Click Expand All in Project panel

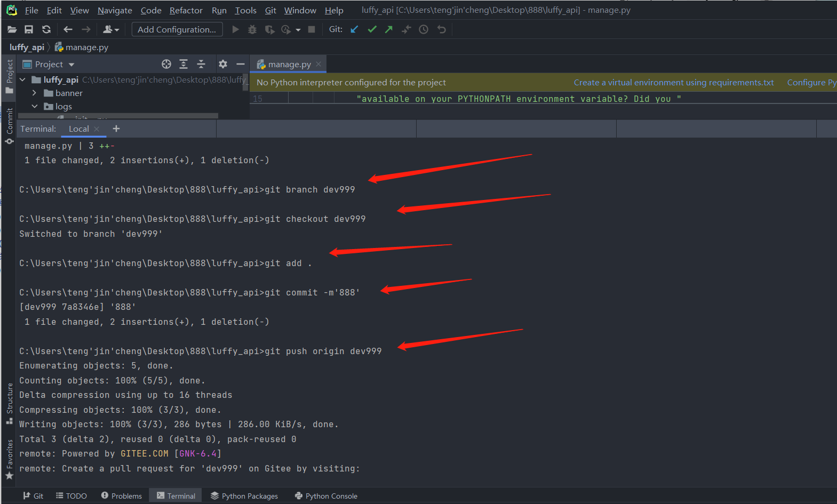[184, 64]
